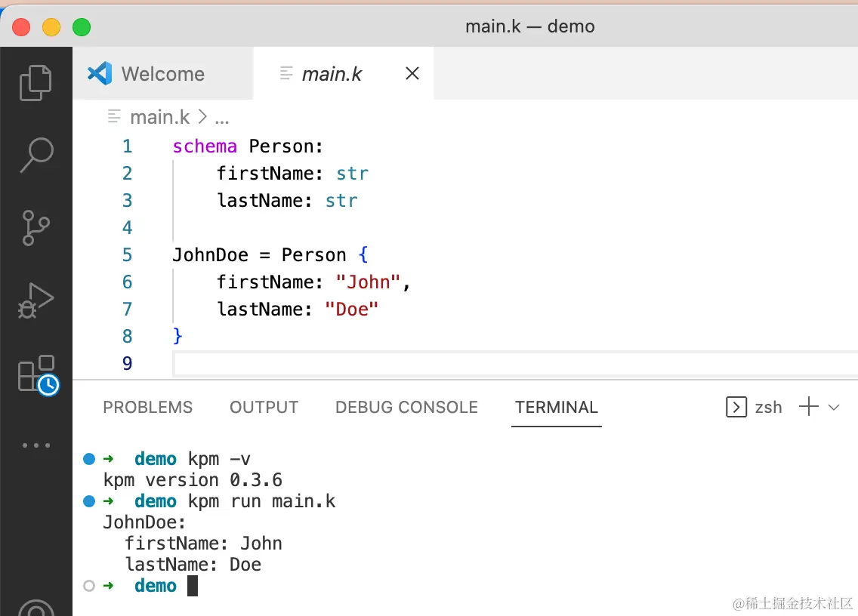
Task: Click the zsh terminal shell icon
Action: 736,407
